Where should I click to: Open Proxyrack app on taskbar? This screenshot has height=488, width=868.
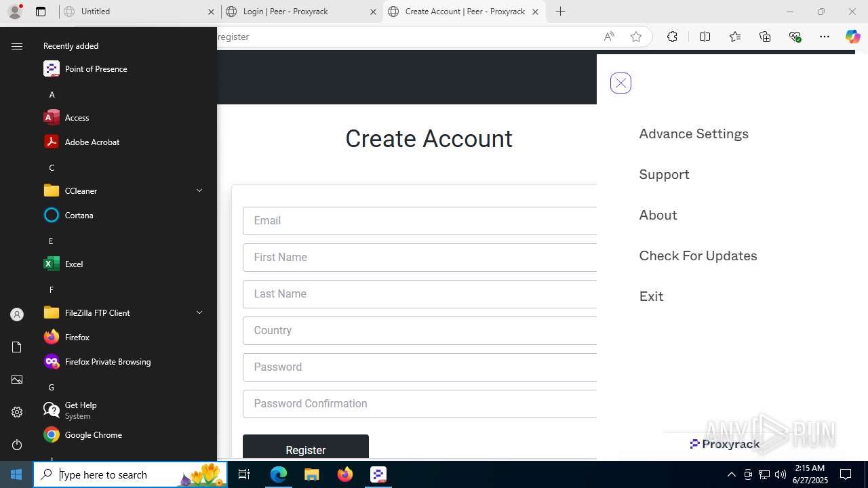point(378,474)
